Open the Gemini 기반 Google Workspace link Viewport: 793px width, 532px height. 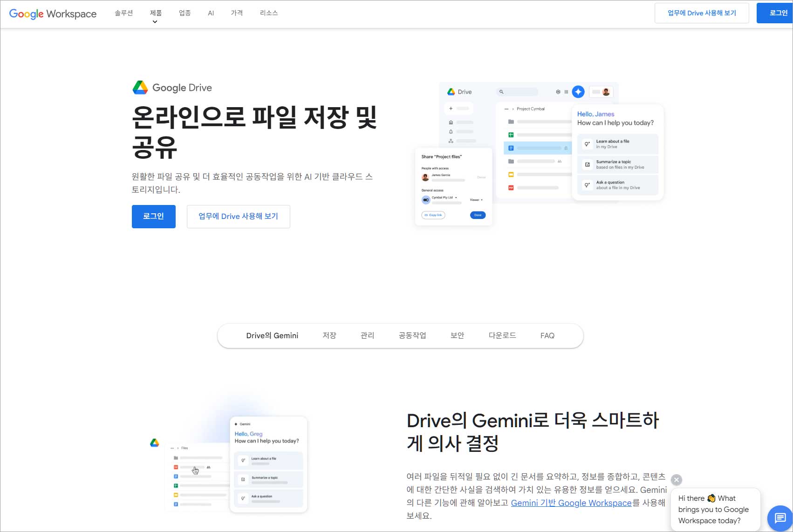pos(571,503)
